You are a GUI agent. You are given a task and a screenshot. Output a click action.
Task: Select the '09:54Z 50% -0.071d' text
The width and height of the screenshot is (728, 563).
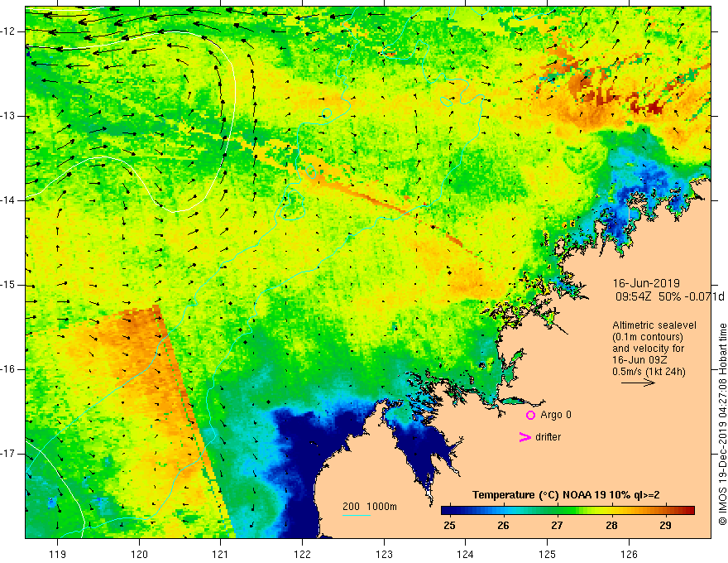tap(669, 297)
